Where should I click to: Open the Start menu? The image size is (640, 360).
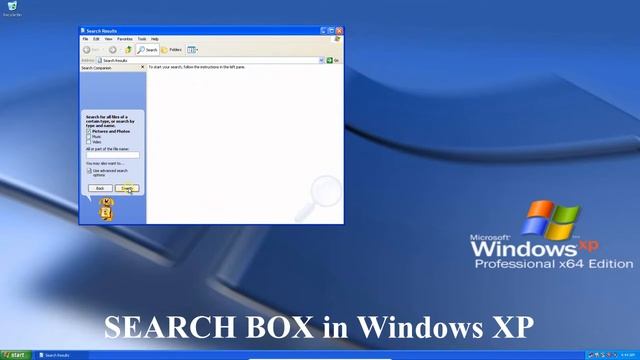pyautogui.click(x=16, y=355)
